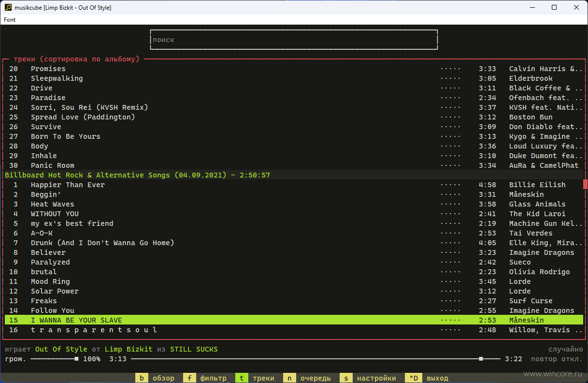Viewport: 588px width, 383px height.
Task: Select the Billboard Hot Rock & Alternative Songs header
Action: coord(294,175)
